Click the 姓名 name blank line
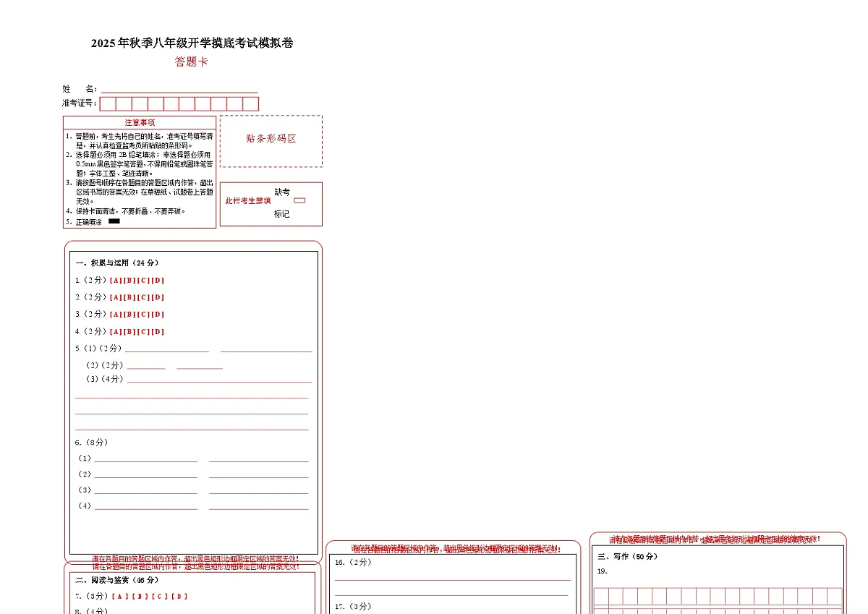 click(179, 90)
